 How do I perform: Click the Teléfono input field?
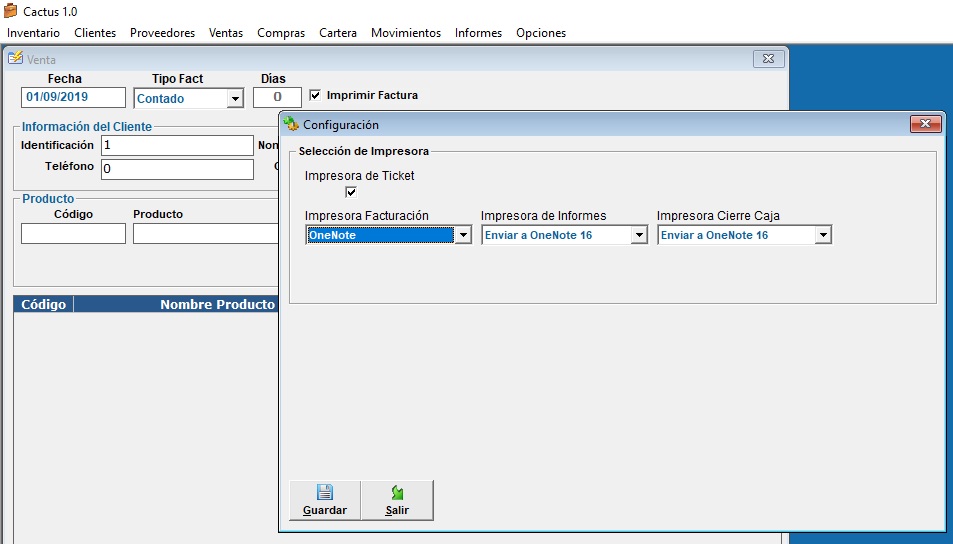pos(177,169)
